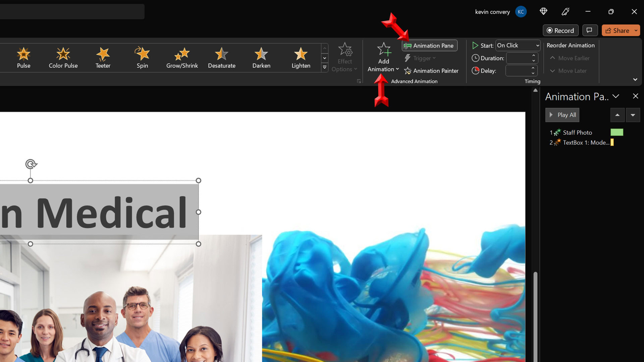Click the Duration input field
Image resolution: width=644 pixels, height=362 pixels.
(x=519, y=58)
